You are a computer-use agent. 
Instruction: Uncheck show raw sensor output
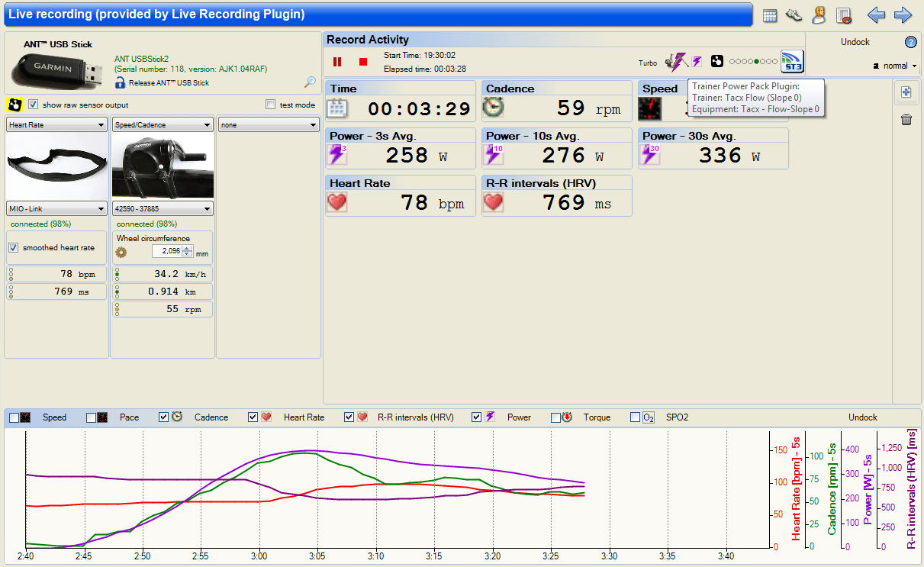[33, 105]
